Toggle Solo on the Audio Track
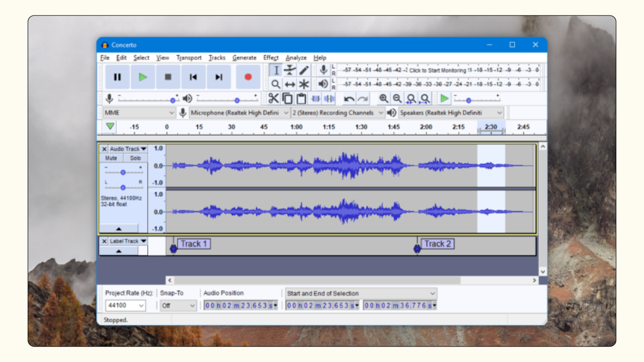This screenshot has height=362, width=644. (x=135, y=158)
